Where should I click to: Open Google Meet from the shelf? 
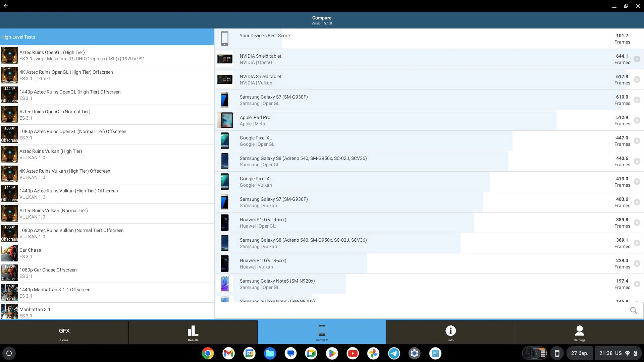pyautogui.click(x=311, y=353)
